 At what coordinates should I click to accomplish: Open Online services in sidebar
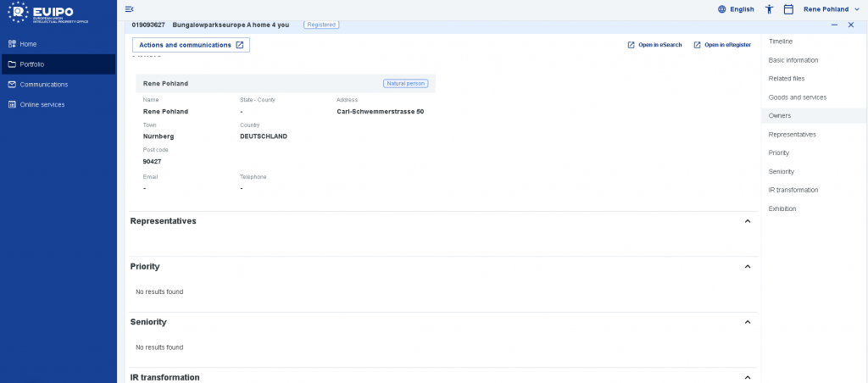42,104
